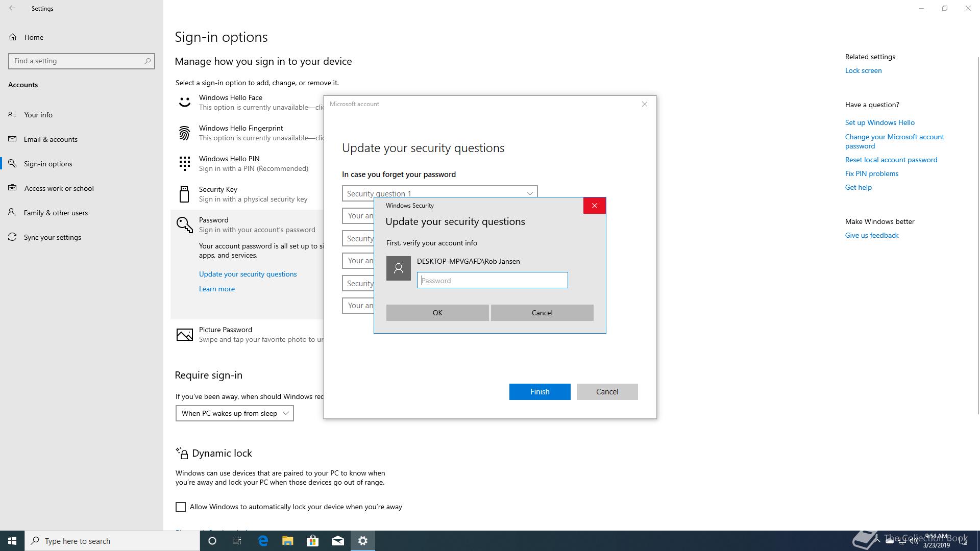Open File Explorer from the taskbar
Viewport: 980px width, 551px height.
(287, 541)
